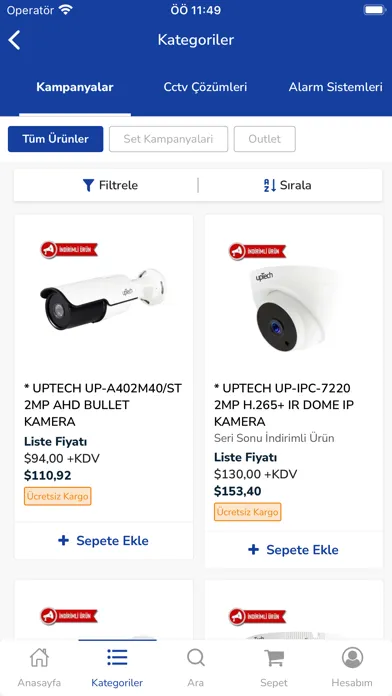Select the Set Kampanyalari filter chip
Image resolution: width=392 pixels, height=696 pixels.
pyautogui.click(x=168, y=139)
